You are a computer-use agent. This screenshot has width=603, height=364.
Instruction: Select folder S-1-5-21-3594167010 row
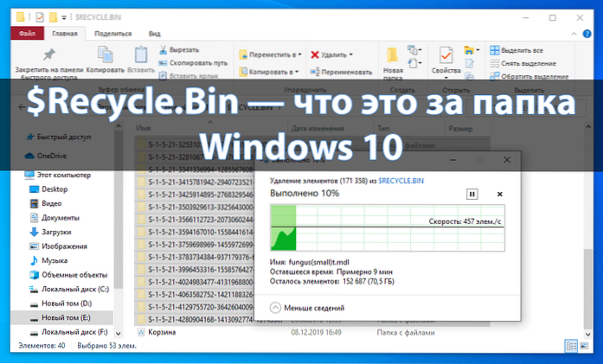(194, 232)
